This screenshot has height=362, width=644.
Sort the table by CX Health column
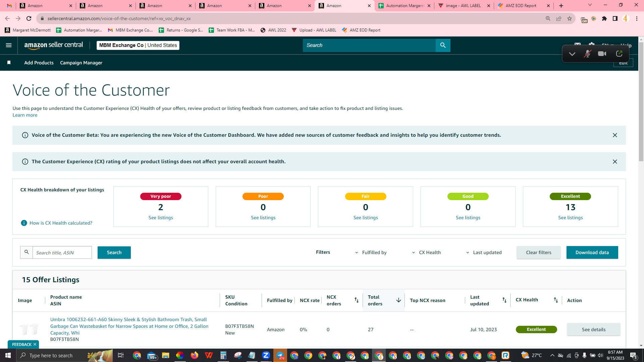556,300
